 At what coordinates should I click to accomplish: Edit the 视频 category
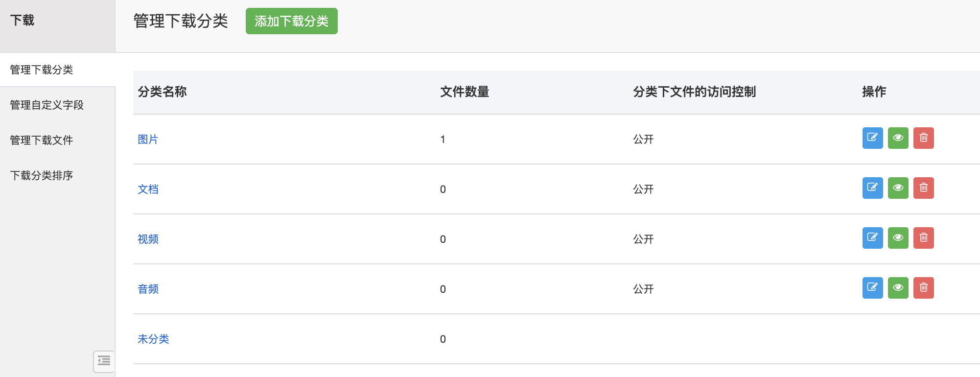[872, 238]
